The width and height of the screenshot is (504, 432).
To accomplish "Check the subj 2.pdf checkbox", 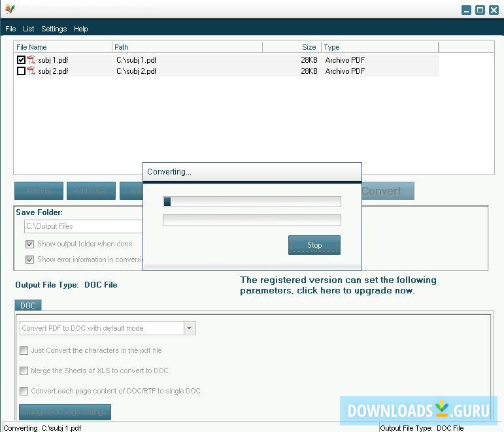I will (x=21, y=71).
